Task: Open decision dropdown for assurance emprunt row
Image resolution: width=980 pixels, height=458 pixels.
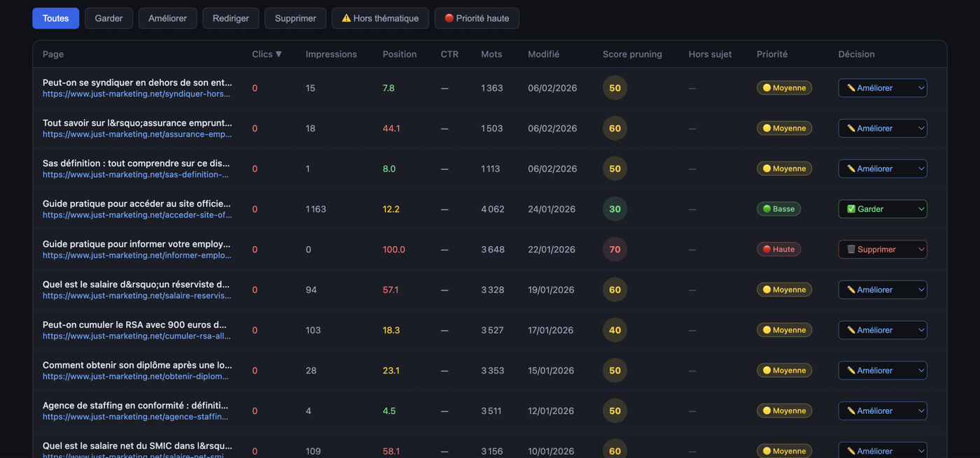Action: 883,128
